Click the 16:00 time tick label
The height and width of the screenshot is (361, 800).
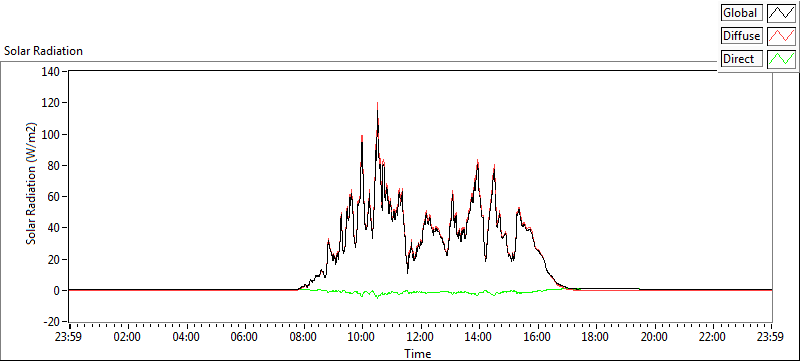click(538, 337)
